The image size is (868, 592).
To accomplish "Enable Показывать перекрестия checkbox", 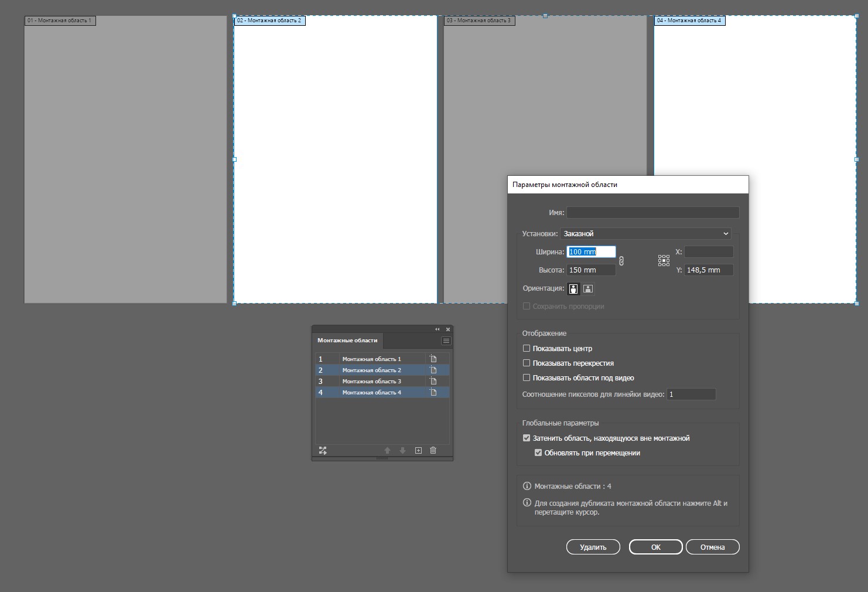I will tap(527, 363).
